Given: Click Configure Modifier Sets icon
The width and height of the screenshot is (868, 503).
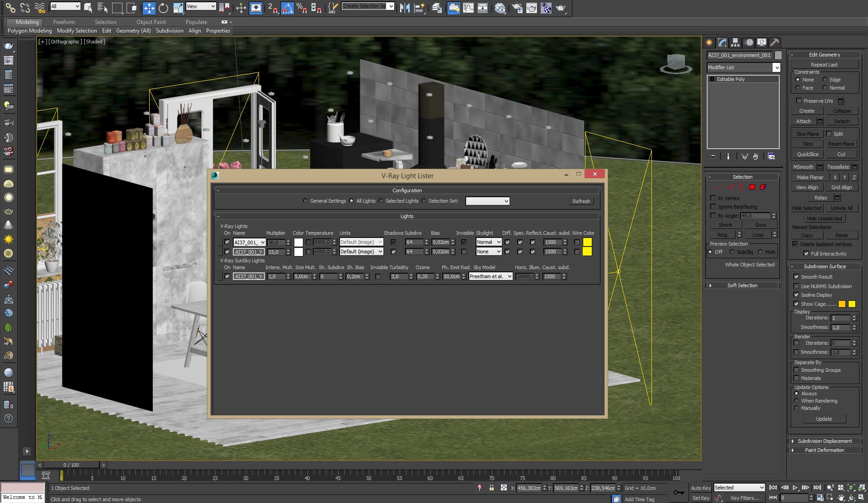Looking at the screenshot, I should click(771, 156).
